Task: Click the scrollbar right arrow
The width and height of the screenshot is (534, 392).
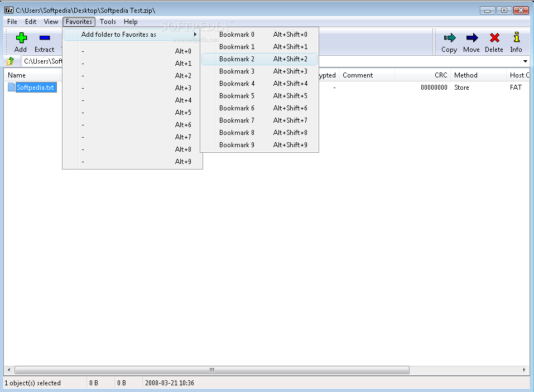Action: coord(524,370)
